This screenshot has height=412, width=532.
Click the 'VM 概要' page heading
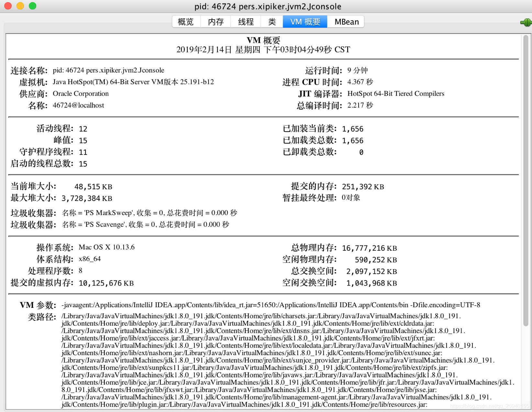click(263, 40)
